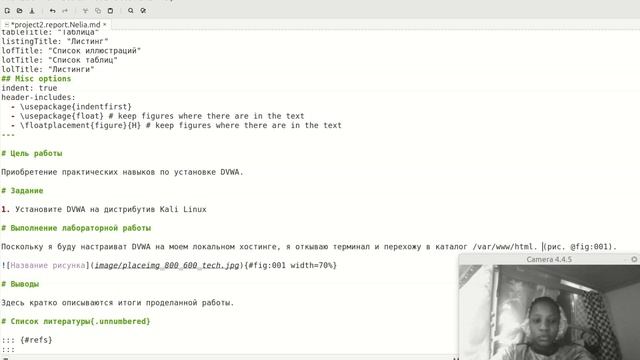Click line 'Установите DVWA на дистрибутив Kali Linux'
The width and height of the screenshot is (640, 360).
[x=104, y=209]
